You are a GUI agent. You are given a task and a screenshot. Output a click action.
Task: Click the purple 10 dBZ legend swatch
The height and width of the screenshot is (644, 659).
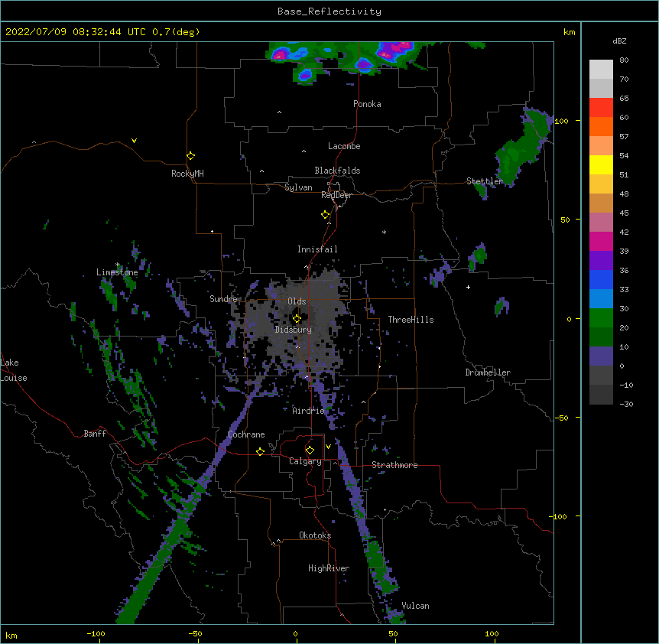tap(601, 356)
